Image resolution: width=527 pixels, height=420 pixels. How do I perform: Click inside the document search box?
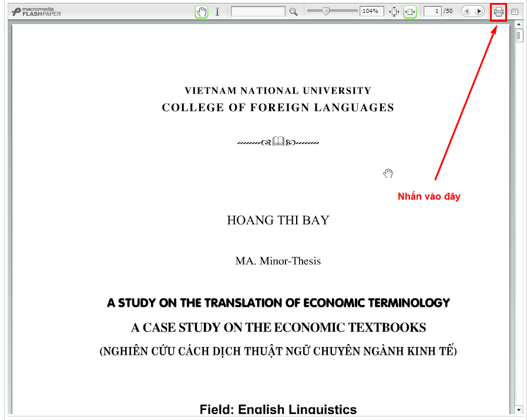pyautogui.click(x=259, y=11)
